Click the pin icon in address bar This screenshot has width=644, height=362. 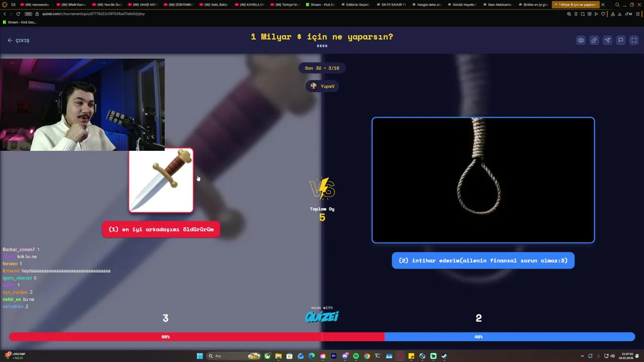pyautogui.click(x=576, y=14)
